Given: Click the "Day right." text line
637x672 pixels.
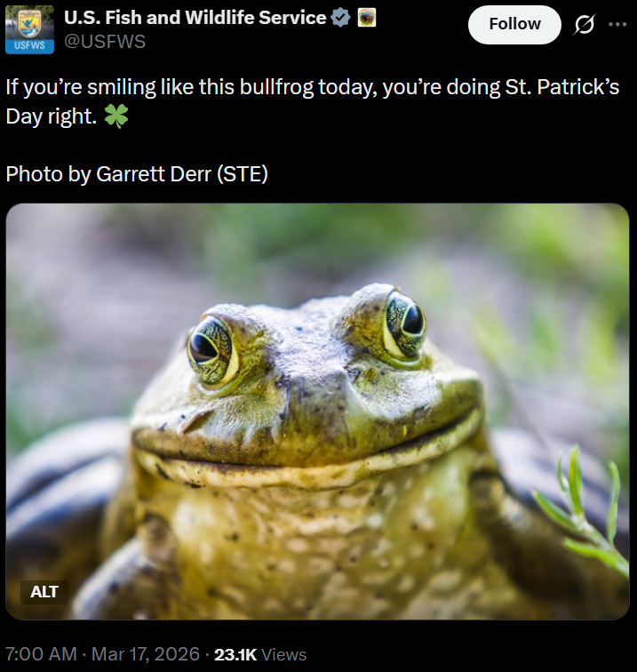Looking at the screenshot, I should point(51,116).
